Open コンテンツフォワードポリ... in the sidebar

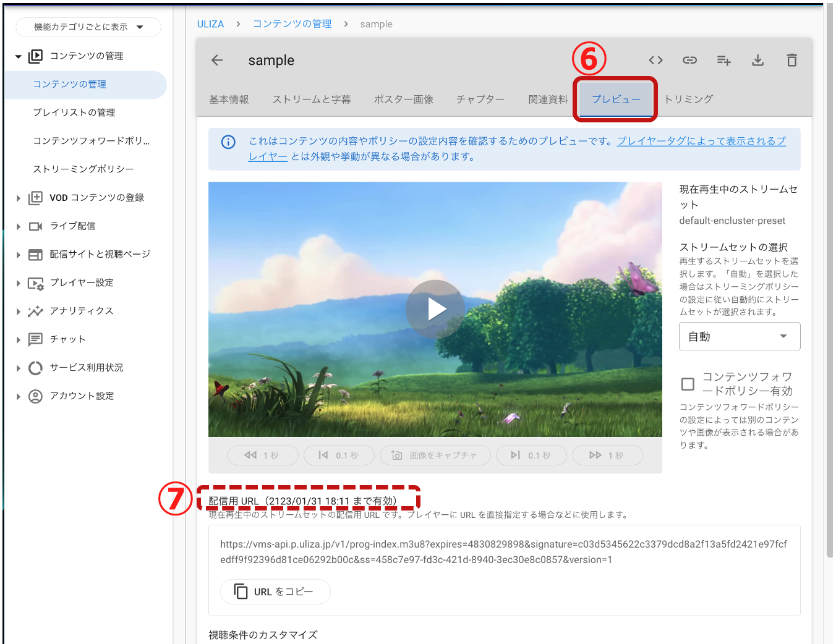click(92, 142)
